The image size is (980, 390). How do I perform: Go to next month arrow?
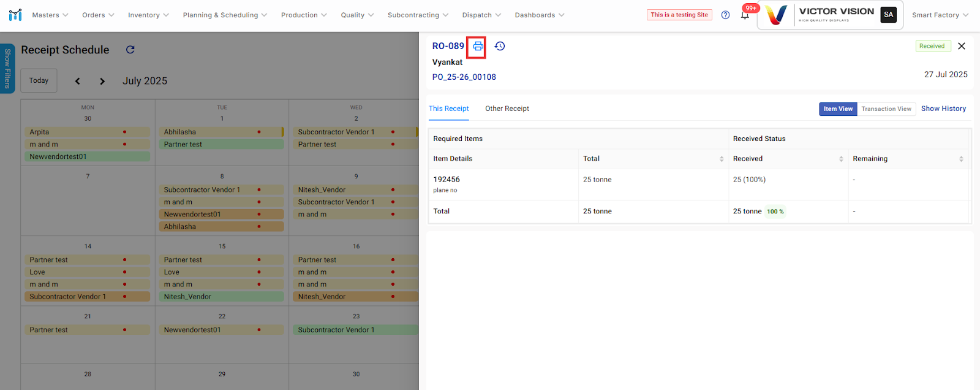click(102, 81)
